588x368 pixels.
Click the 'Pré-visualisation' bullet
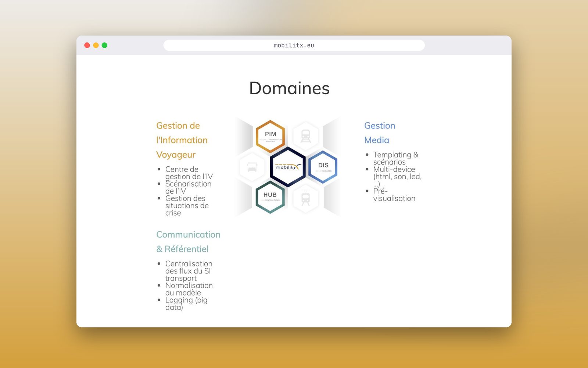tap(394, 195)
